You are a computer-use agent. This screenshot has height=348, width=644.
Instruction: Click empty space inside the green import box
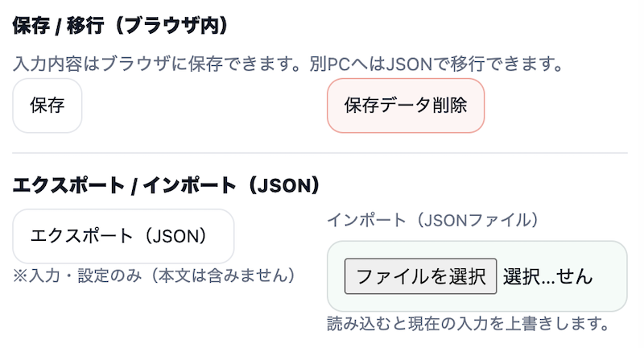tap(612, 296)
